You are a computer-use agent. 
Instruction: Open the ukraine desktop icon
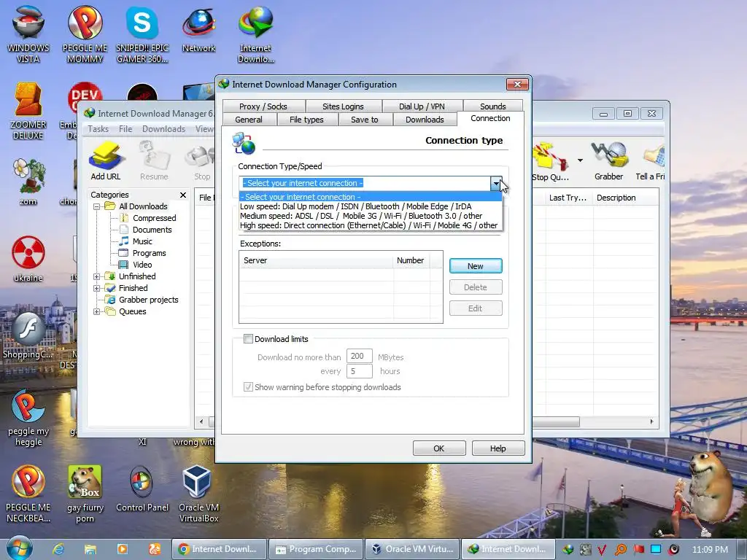(x=28, y=259)
